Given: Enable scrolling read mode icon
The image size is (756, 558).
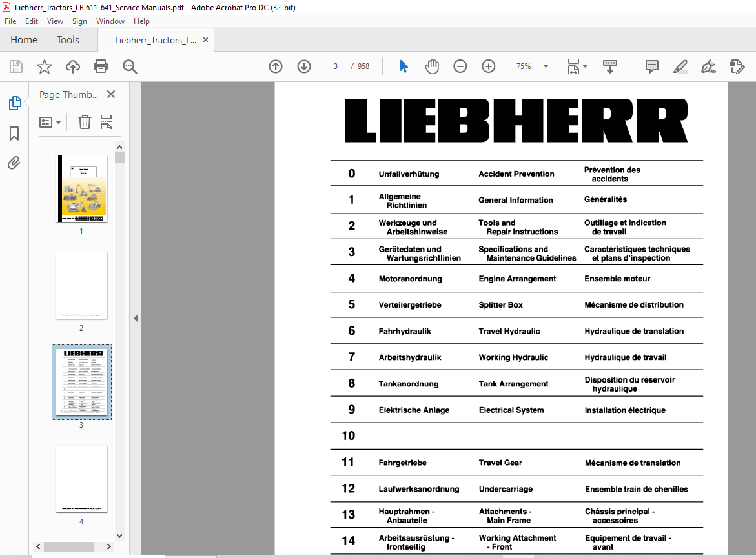Looking at the screenshot, I should click(x=610, y=66).
